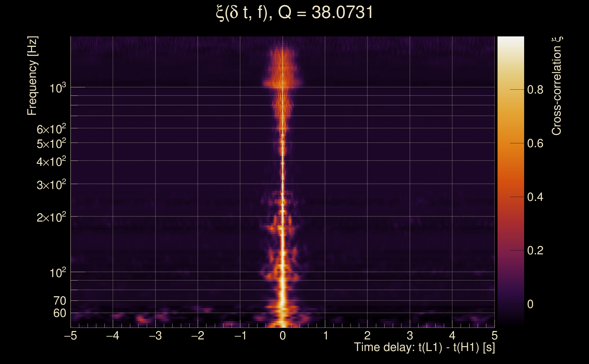589x364 pixels.
Task: Click the Time delay t(L1) - t(H1) axis label
Action: pyautogui.click(x=424, y=347)
